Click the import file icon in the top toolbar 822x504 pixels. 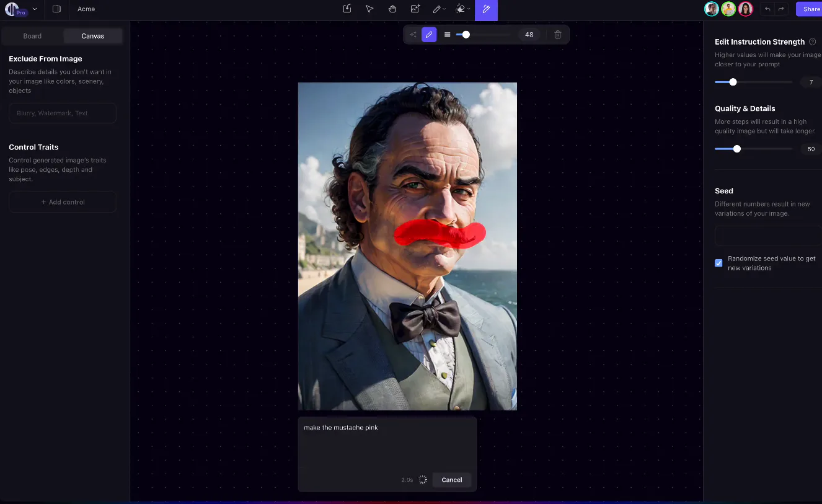tap(347, 9)
